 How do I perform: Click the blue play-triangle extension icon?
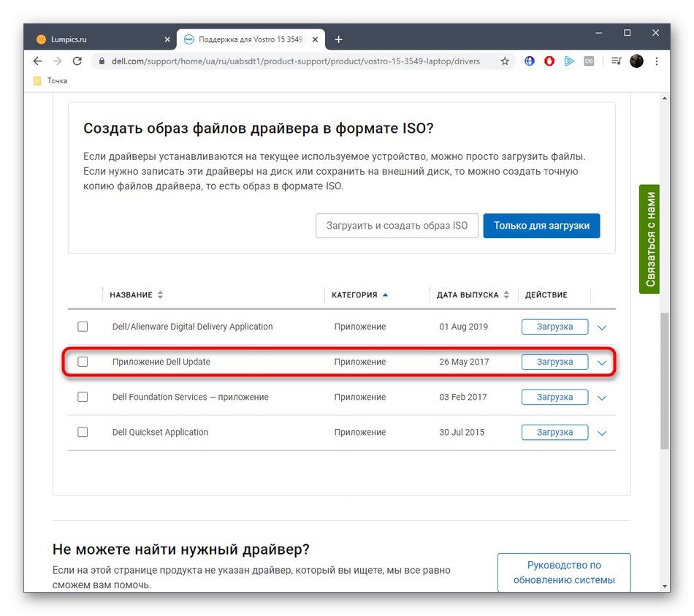pos(569,61)
